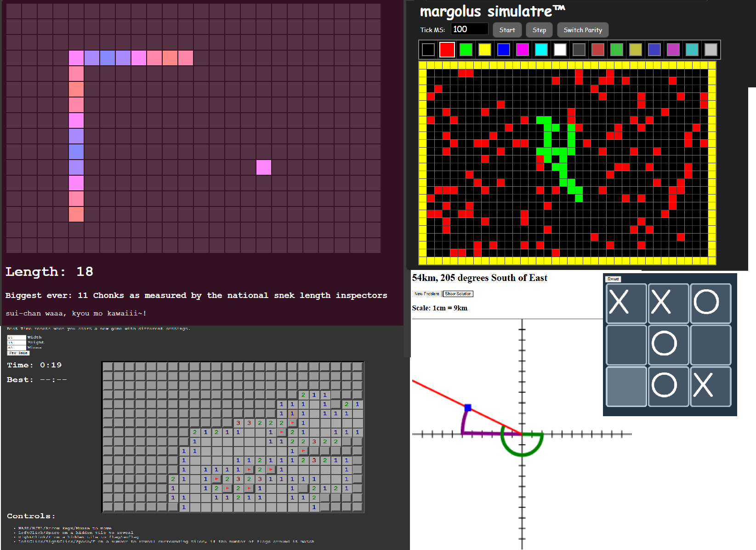Click the Tick MS input field
The image size is (756, 550).
tap(469, 29)
